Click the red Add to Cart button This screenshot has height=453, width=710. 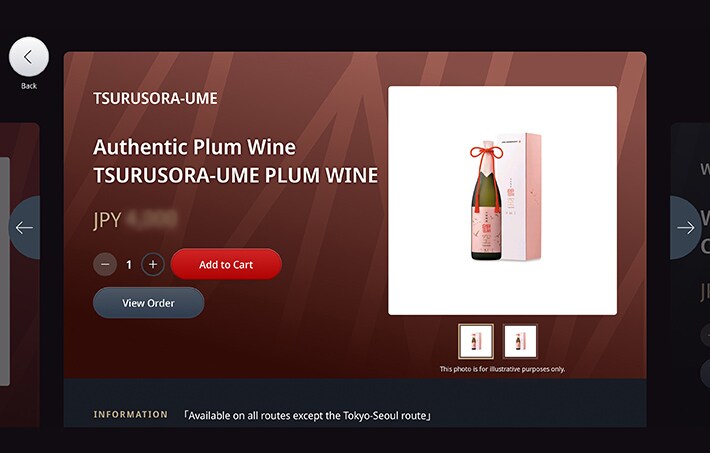[x=226, y=264]
